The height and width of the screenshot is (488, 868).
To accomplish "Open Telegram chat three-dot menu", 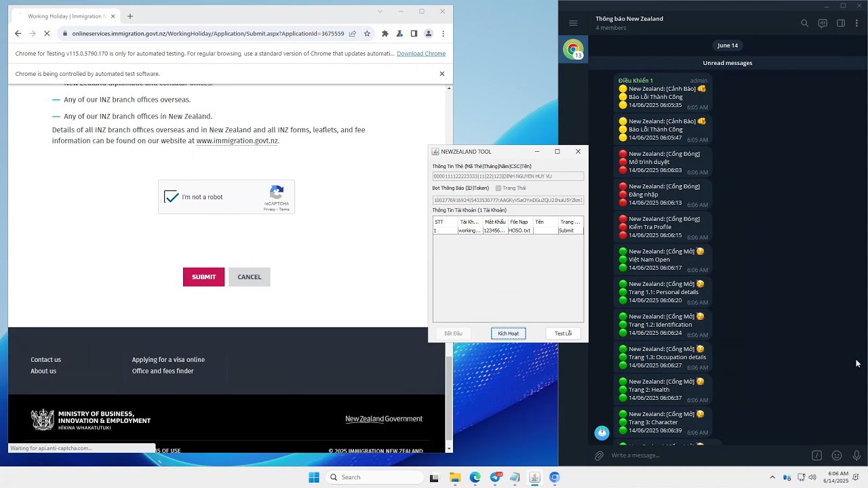I will 857,23.
